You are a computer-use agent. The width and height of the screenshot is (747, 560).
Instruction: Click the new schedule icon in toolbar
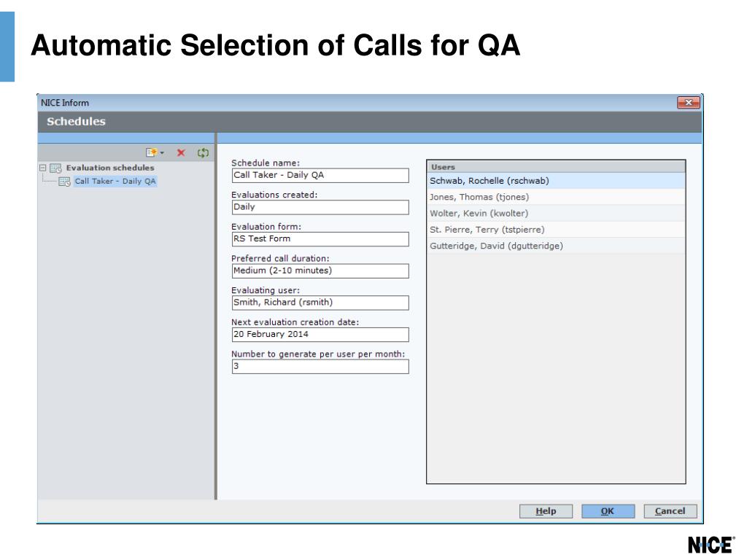click(152, 152)
